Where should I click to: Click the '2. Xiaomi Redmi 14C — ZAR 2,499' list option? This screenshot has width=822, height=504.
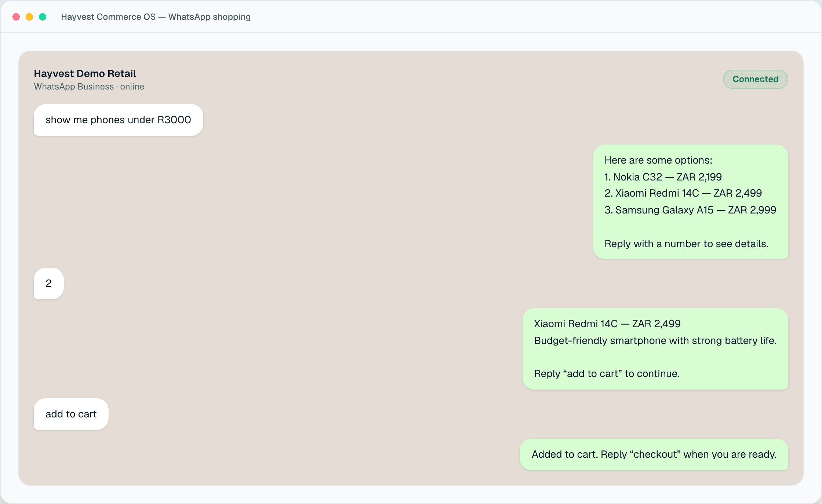(683, 193)
